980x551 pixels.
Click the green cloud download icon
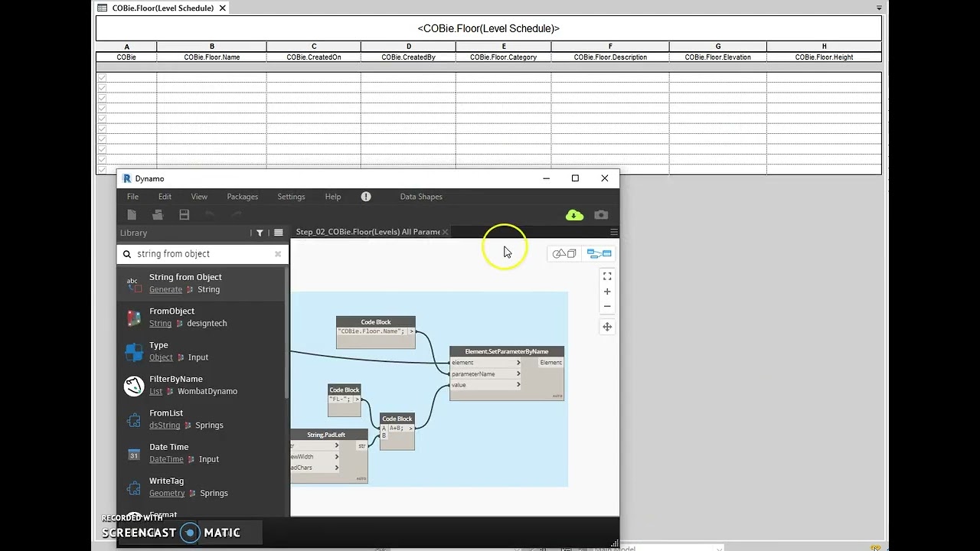574,215
